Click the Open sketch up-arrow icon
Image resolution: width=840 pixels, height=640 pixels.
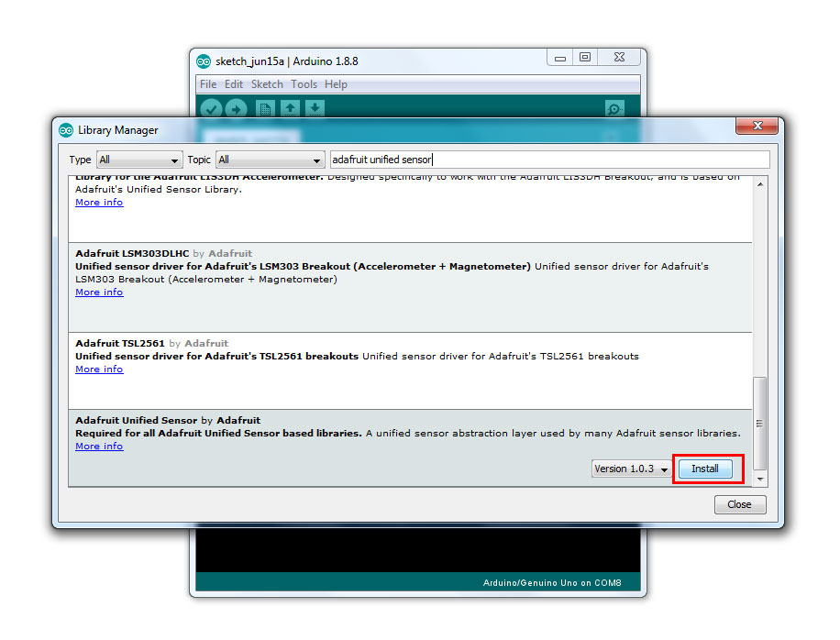(x=291, y=109)
